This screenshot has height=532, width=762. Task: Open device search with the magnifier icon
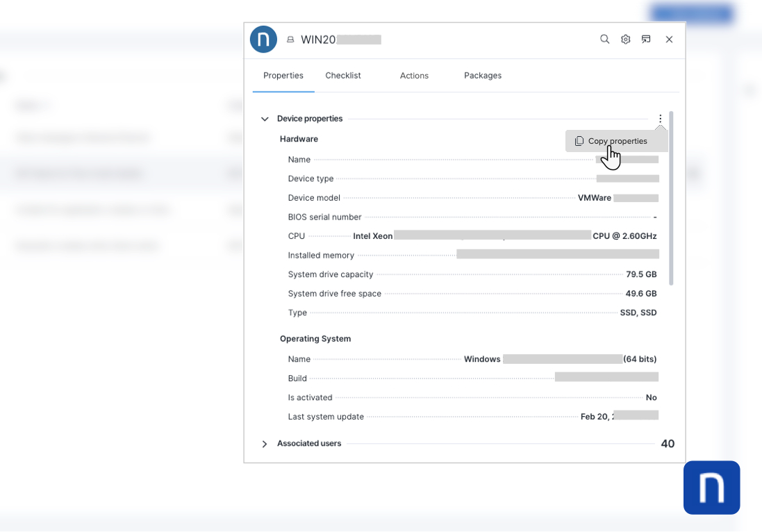click(x=604, y=39)
